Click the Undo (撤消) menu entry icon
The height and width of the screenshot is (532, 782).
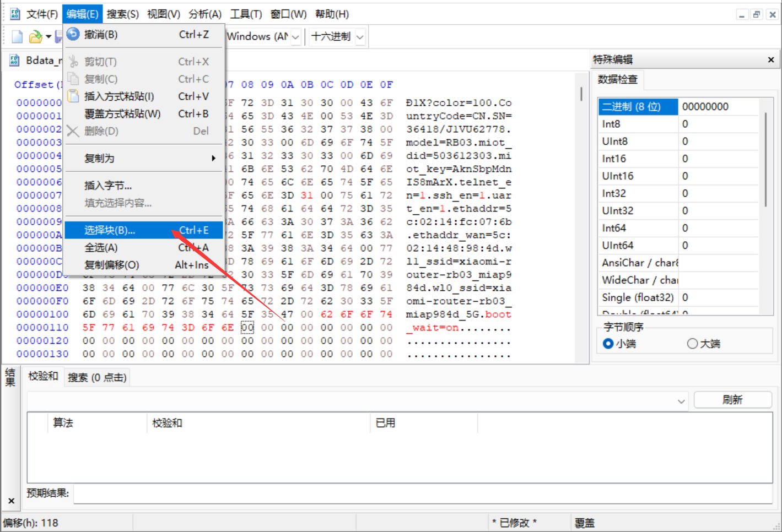(73, 34)
